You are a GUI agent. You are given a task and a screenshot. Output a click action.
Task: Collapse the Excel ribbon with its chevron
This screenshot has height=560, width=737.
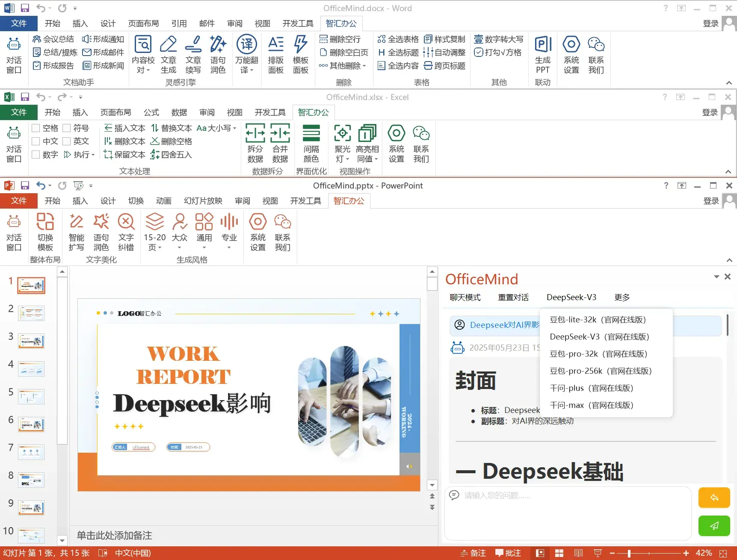pos(728,172)
